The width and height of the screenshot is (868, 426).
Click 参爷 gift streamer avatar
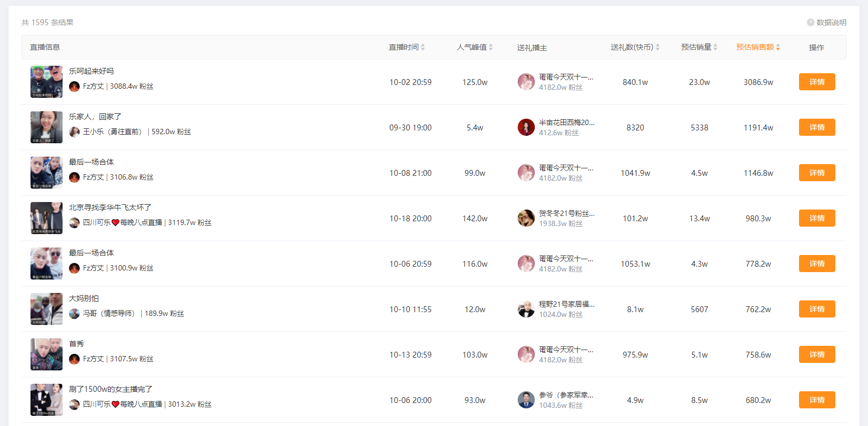526,400
